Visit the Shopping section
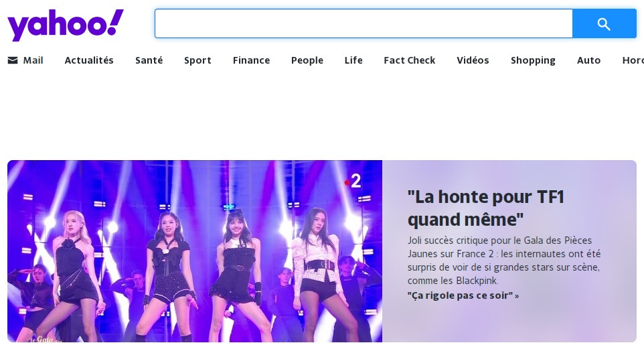 click(533, 60)
